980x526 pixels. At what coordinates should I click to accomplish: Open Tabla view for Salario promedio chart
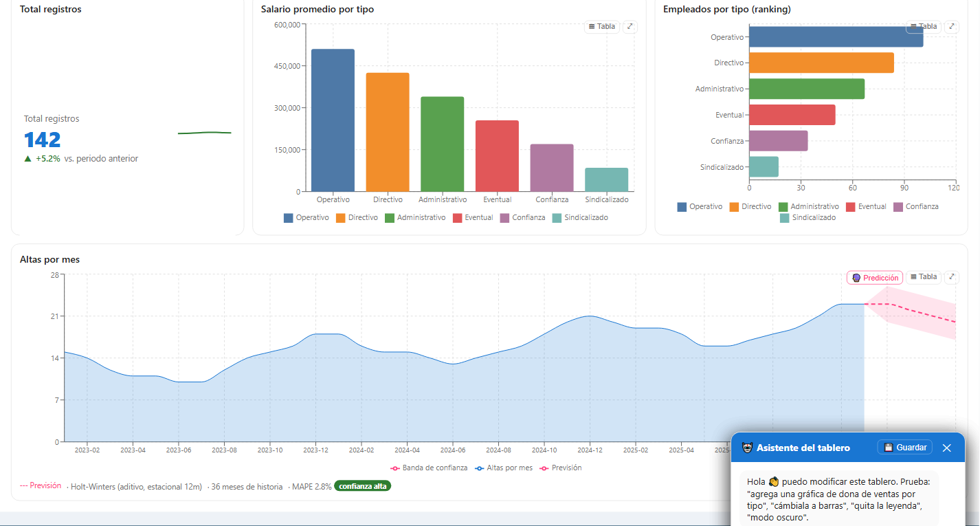click(602, 27)
